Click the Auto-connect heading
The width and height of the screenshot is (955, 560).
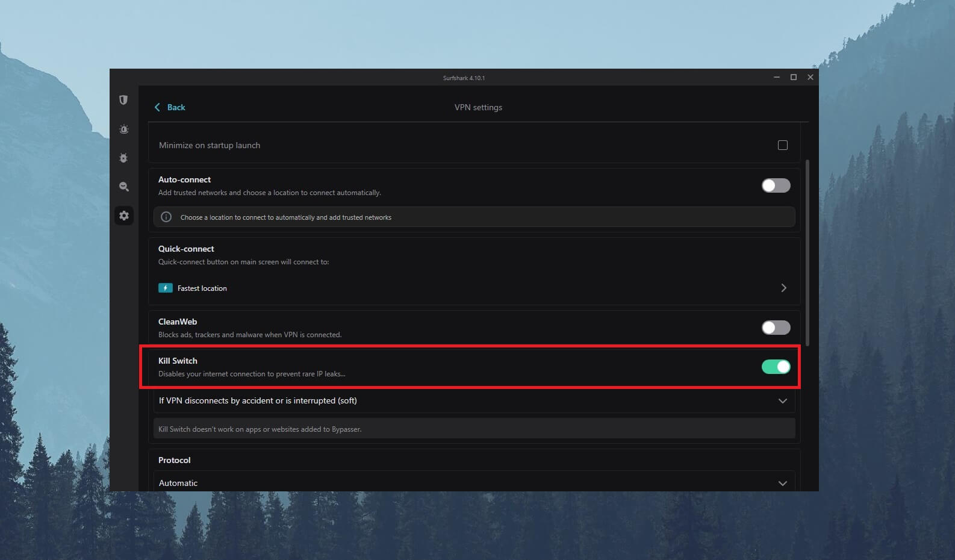[184, 179]
